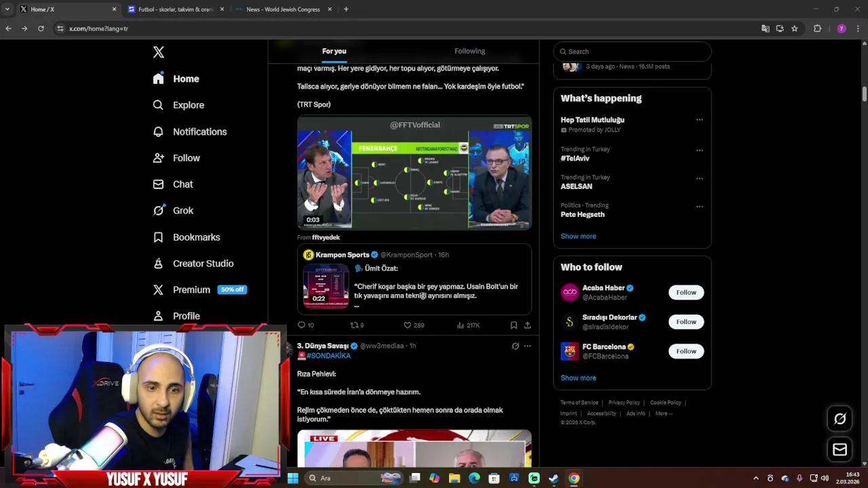Open a new browser tab
Viewport: 868px width, 488px height.
tap(346, 9)
